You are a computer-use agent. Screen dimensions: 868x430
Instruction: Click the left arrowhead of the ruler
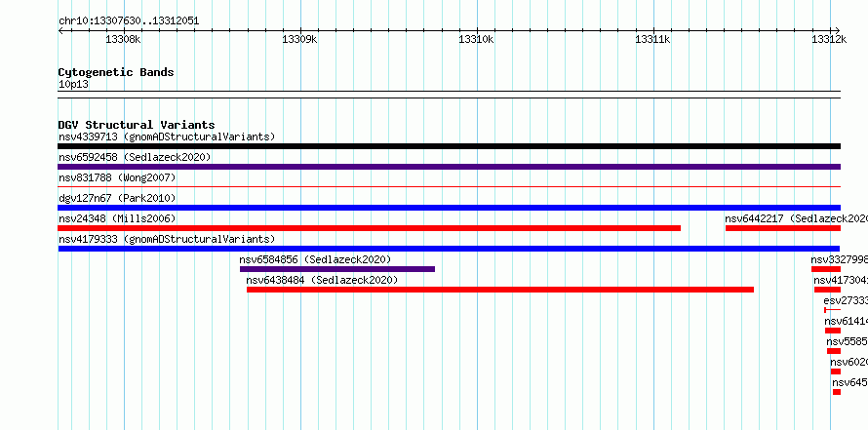(60, 30)
